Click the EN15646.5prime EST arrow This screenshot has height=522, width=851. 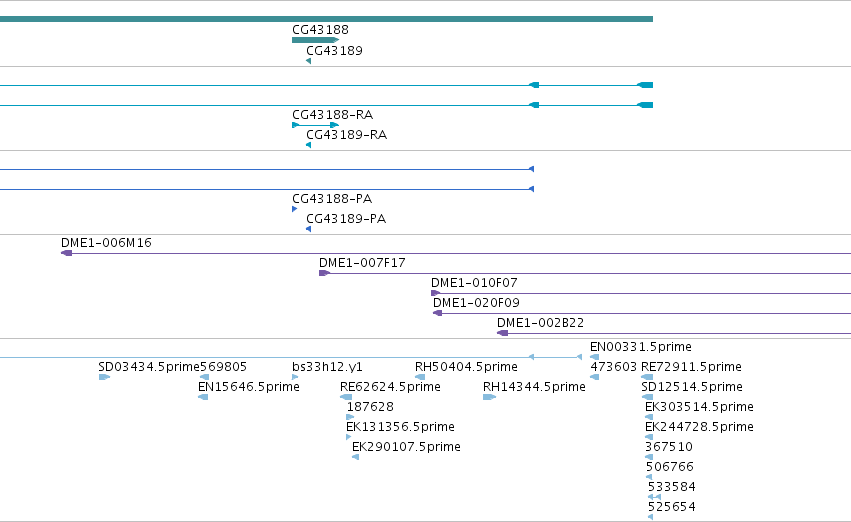tap(203, 397)
